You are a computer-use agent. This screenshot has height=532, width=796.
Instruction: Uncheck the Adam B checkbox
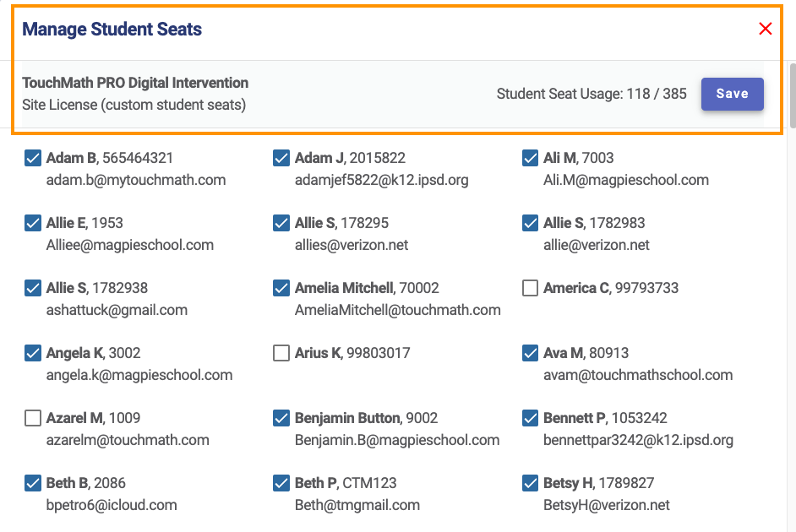[33, 158]
